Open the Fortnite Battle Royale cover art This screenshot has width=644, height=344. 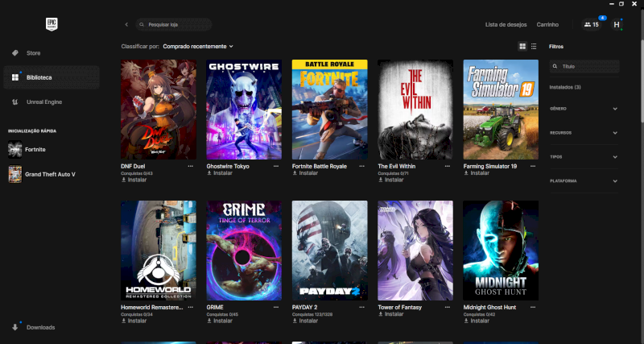330,110
